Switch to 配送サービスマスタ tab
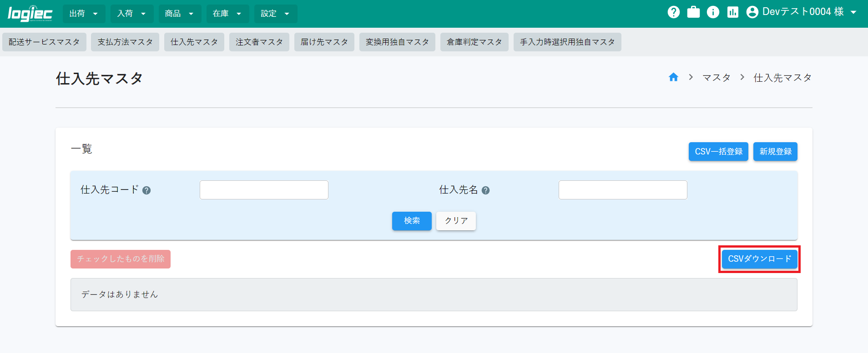The height and width of the screenshot is (353, 868). pos(44,42)
